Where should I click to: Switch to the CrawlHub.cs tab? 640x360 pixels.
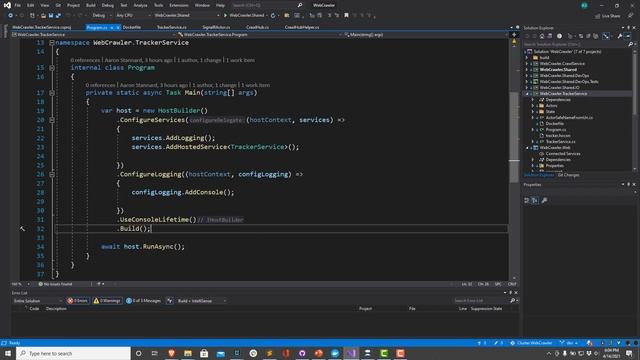[258, 27]
